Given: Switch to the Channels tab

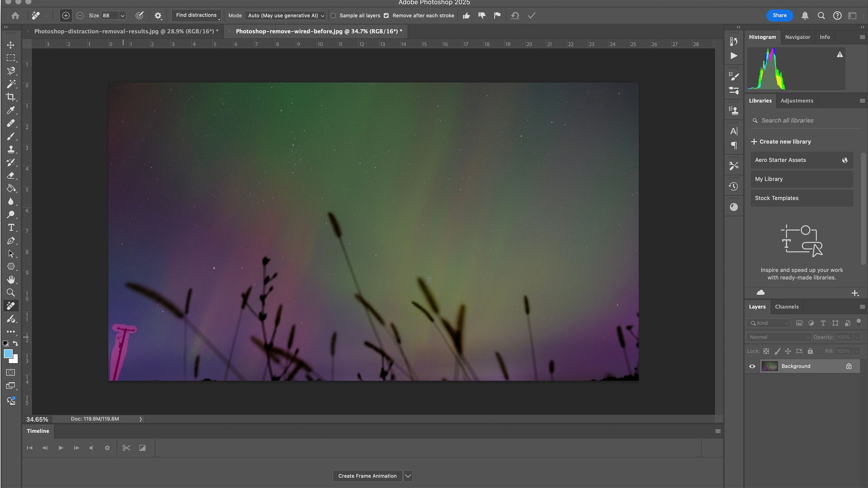Looking at the screenshot, I should tap(787, 307).
